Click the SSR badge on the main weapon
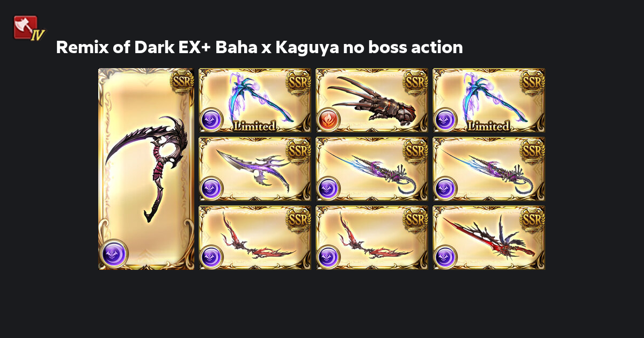Viewport: 644px width, 338px height. coord(181,81)
